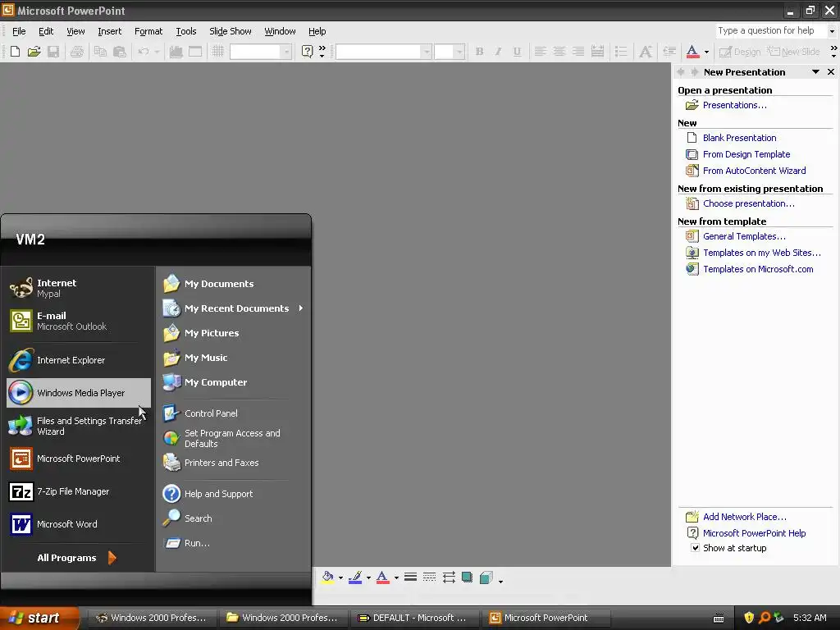
Task: Switch to DEFAULT - Microsoft taskbar window
Action: tap(414, 618)
